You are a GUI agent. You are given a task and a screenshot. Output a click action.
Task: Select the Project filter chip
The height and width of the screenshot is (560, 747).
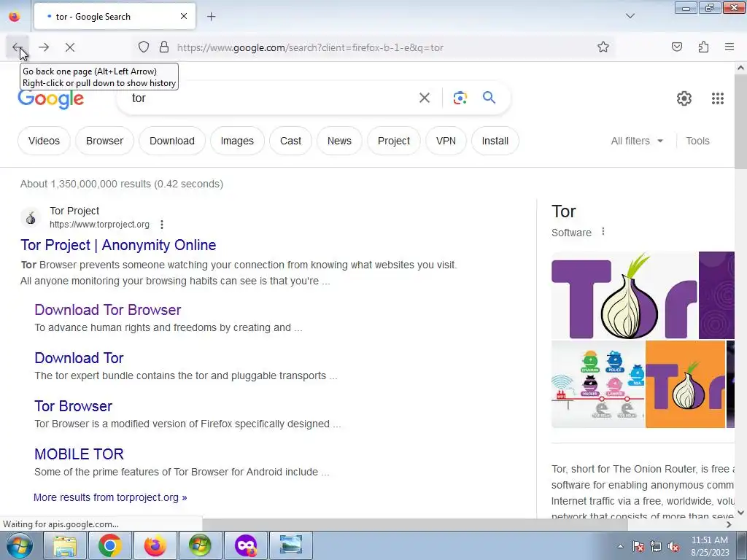tap(393, 141)
